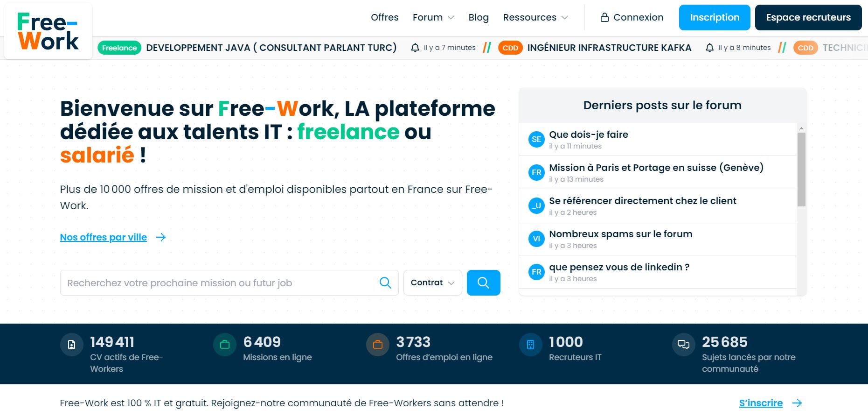Open Espace recruteurs
868x417 pixels.
808,17
